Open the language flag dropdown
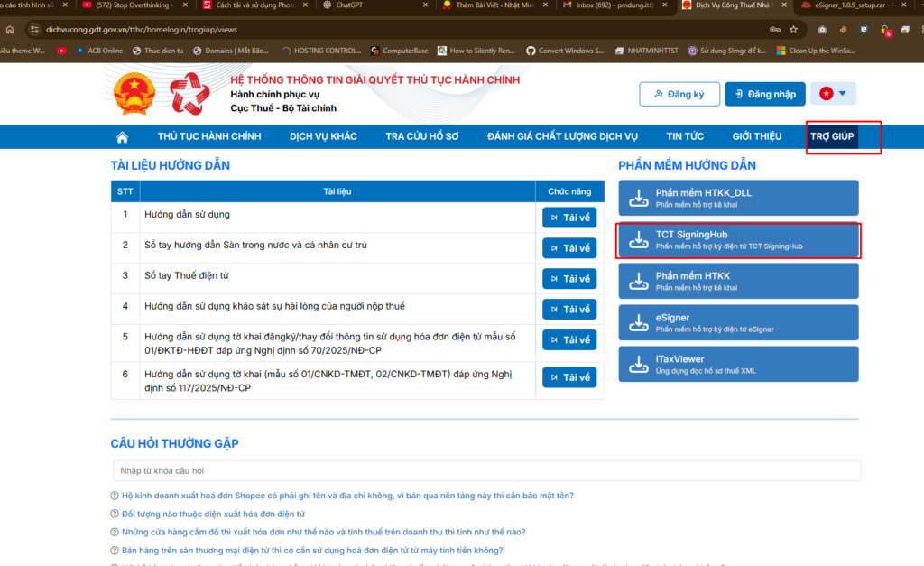924x566 pixels. (x=833, y=94)
